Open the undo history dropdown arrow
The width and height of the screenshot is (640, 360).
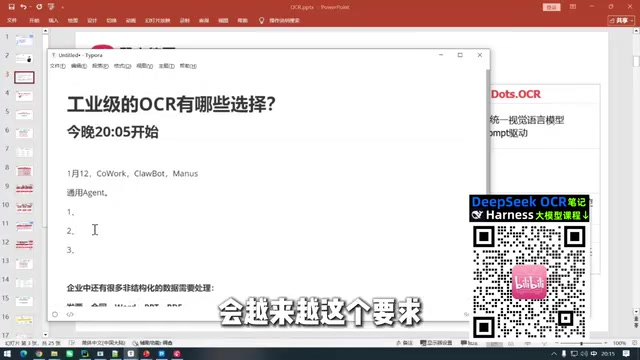(x=30, y=7)
